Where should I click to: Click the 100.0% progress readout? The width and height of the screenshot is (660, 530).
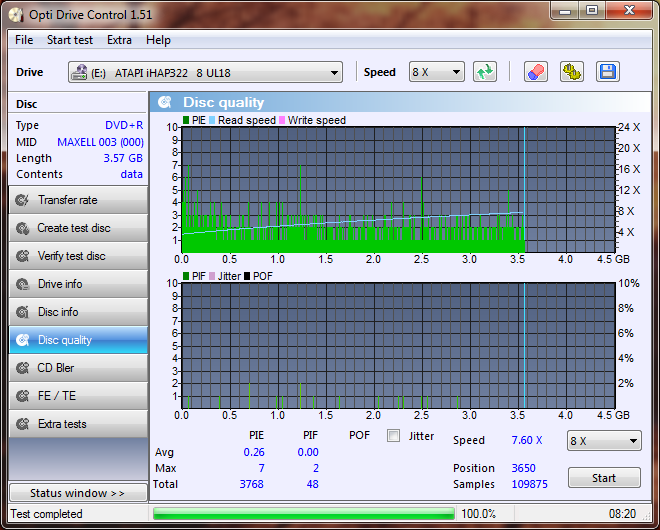pyautogui.click(x=479, y=514)
